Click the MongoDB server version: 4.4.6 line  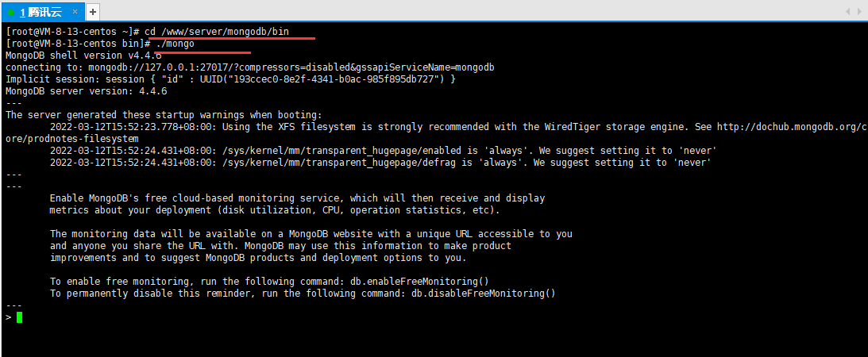(87, 90)
